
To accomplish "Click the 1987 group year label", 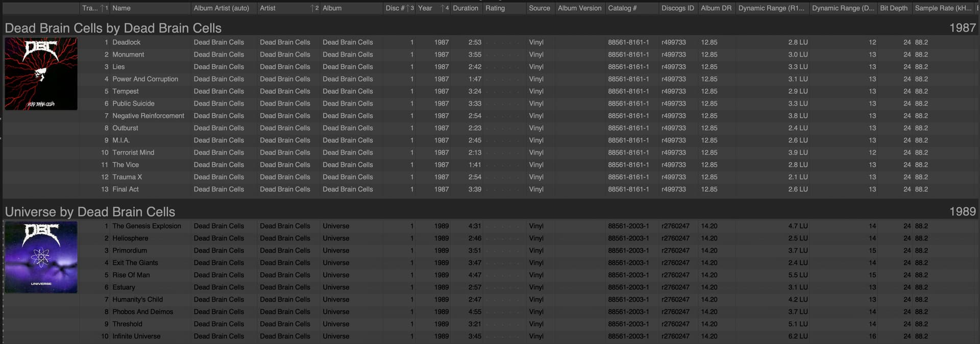I will point(962,28).
